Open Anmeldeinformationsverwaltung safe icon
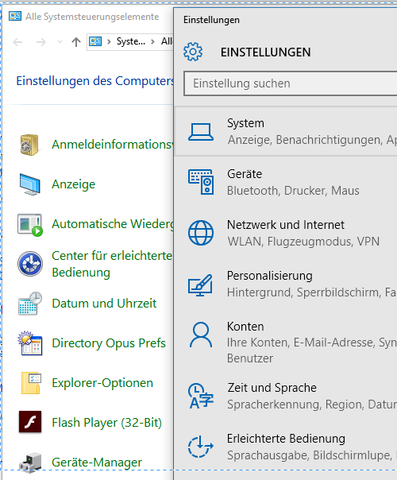The image size is (397, 480). tap(29, 145)
